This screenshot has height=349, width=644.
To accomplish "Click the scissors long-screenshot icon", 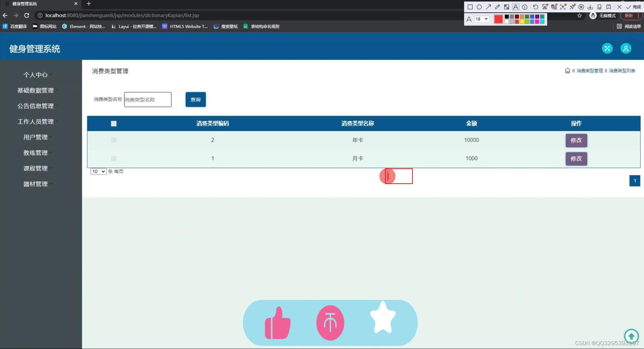I will pyautogui.click(x=545, y=7).
